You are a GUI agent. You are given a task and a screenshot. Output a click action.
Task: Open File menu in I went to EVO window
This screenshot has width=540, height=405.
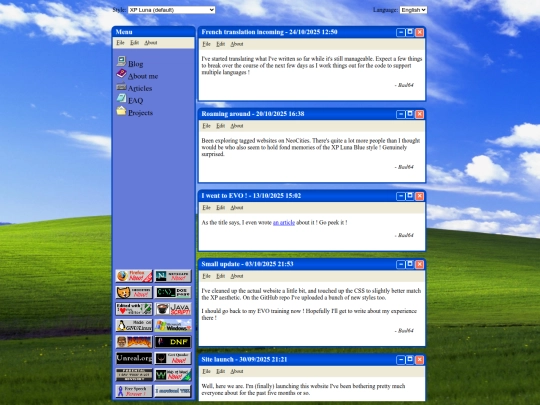[206, 208]
